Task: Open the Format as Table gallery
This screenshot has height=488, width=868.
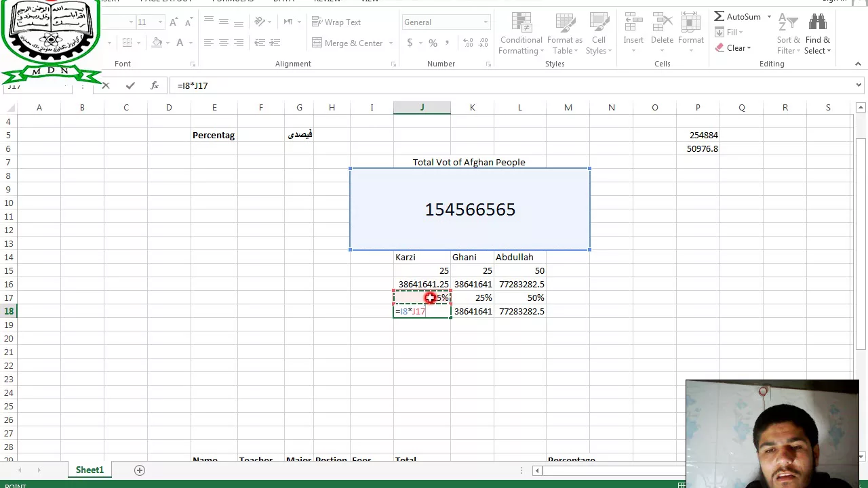Action: click(564, 34)
